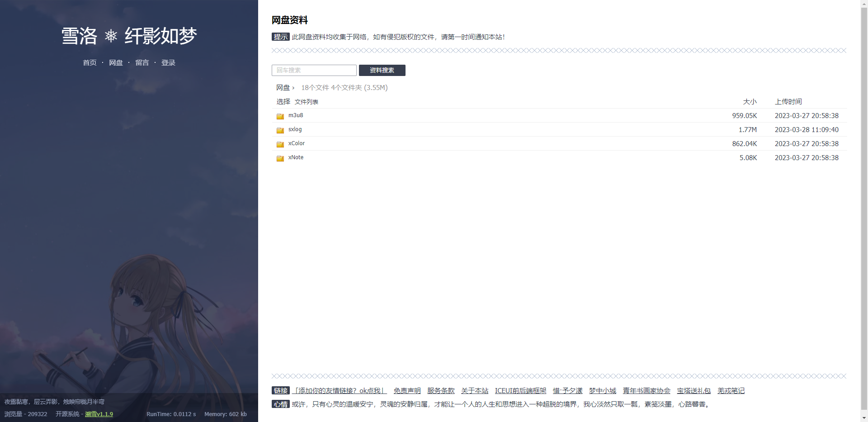This screenshot has height=422, width=868.
Task: Click the 862.04K size value
Action: click(x=745, y=144)
